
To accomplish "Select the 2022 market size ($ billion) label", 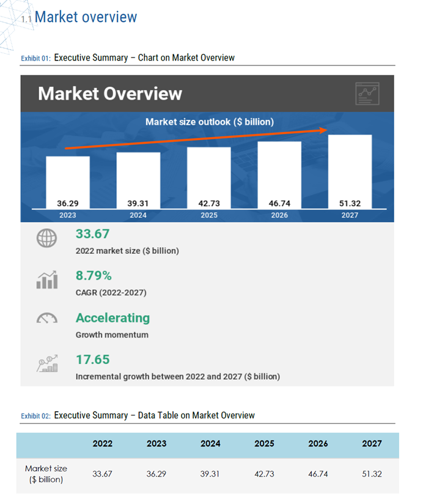I will 127,251.
